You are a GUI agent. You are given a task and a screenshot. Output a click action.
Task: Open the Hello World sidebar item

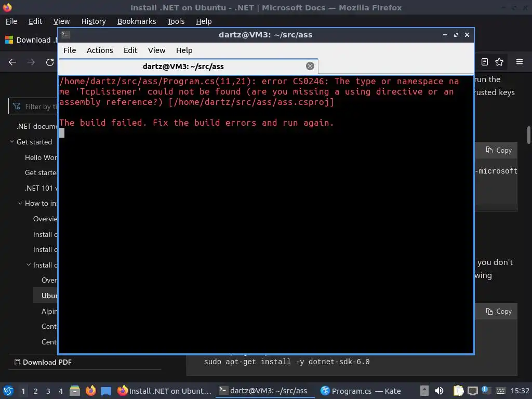pyautogui.click(x=41, y=157)
